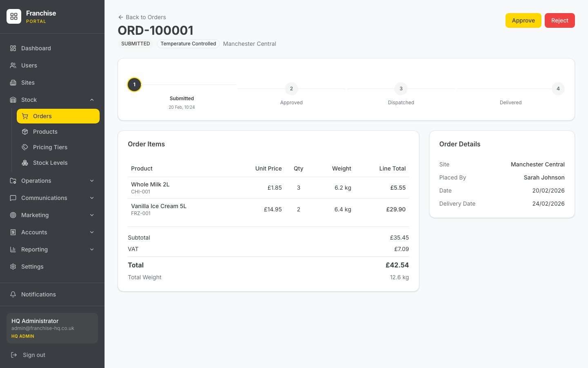Click the £35.45 subtotal value
The height and width of the screenshot is (368, 588).
coord(399,238)
